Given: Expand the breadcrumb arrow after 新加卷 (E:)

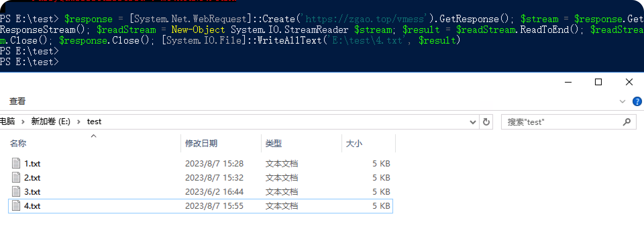Looking at the screenshot, I should tap(78, 122).
